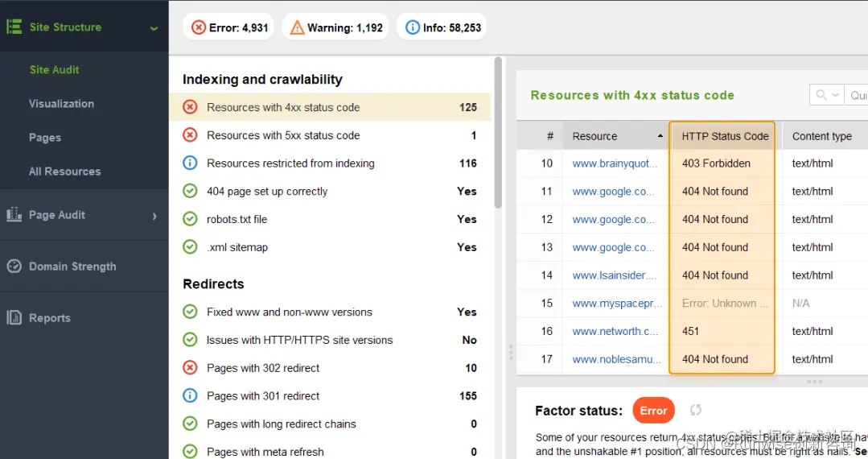Select Issues with HTTP/HTTPS site versions row

coord(330,340)
